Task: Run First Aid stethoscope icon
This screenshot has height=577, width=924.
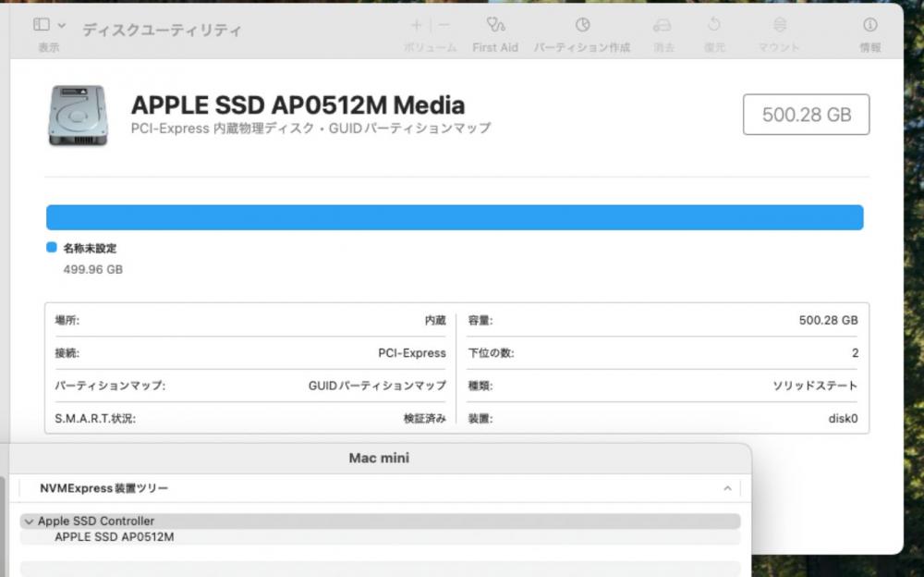Action: pos(495,24)
